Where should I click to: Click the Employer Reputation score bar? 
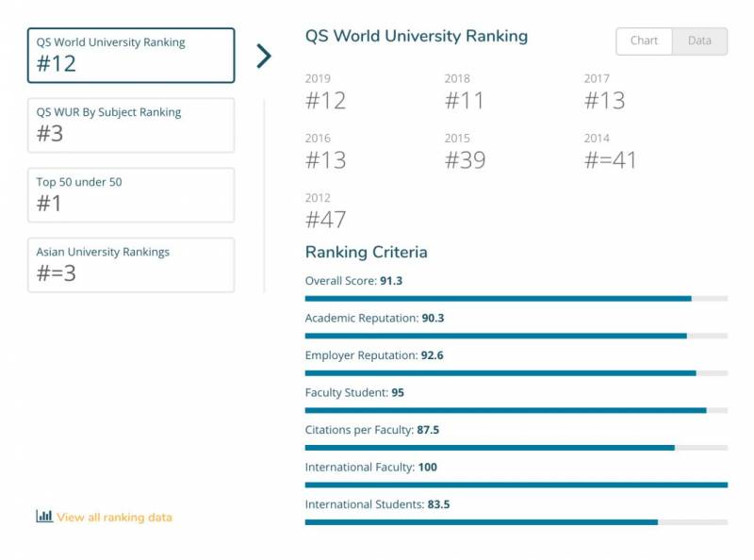click(x=516, y=372)
